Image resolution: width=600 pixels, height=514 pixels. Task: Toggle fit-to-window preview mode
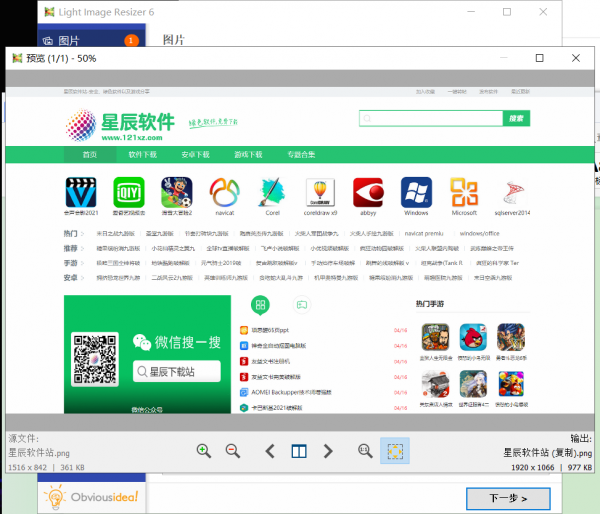395,451
